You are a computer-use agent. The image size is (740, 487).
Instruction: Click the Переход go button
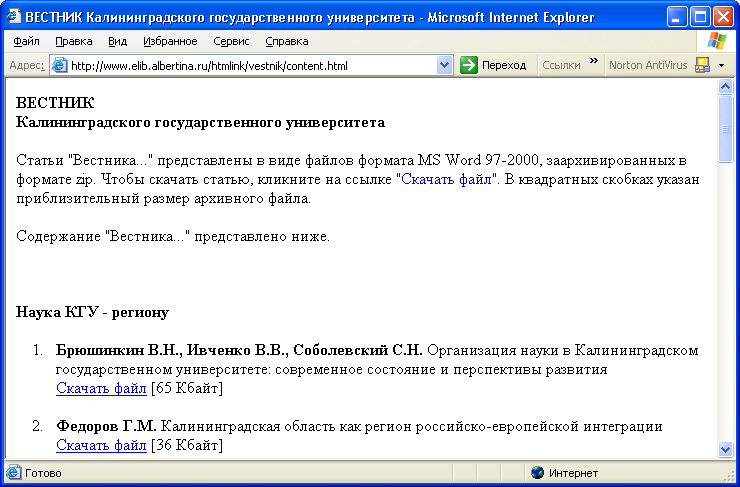(x=494, y=66)
